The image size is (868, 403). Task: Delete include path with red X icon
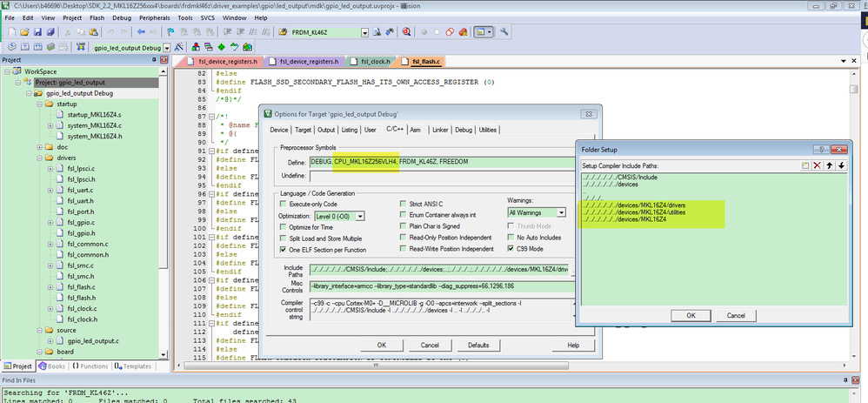[x=818, y=165]
